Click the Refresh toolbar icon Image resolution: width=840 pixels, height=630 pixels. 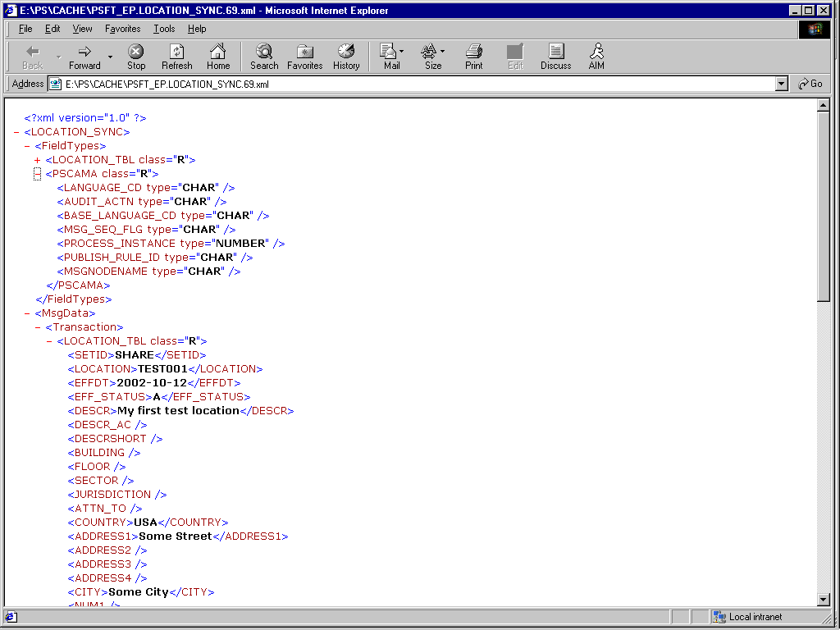point(176,56)
